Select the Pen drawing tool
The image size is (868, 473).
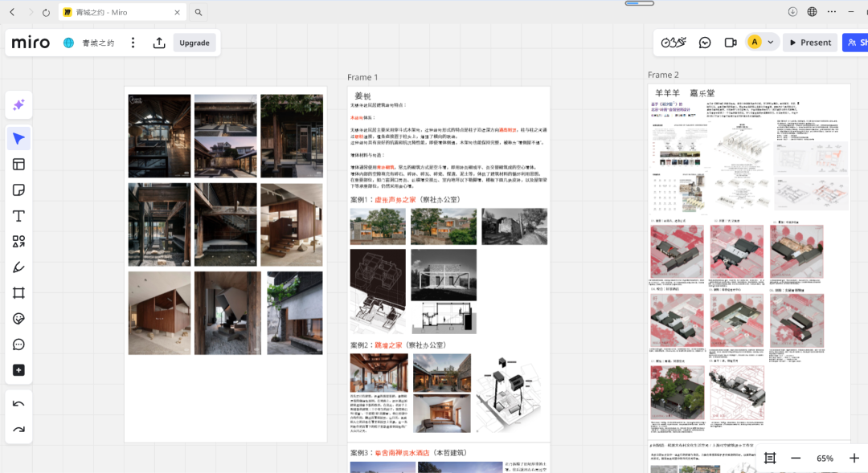pyautogui.click(x=18, y=267)
